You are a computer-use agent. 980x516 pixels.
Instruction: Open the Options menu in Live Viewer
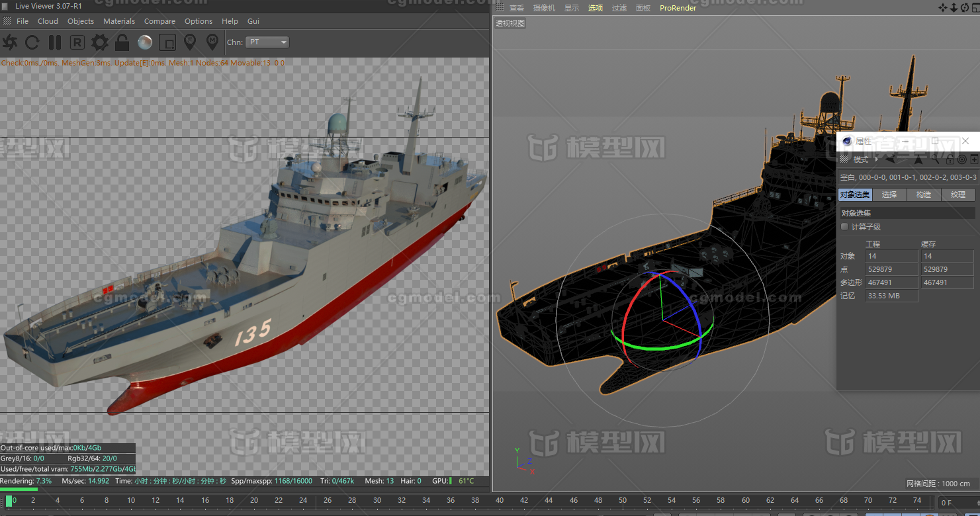(x=199, y=21)
